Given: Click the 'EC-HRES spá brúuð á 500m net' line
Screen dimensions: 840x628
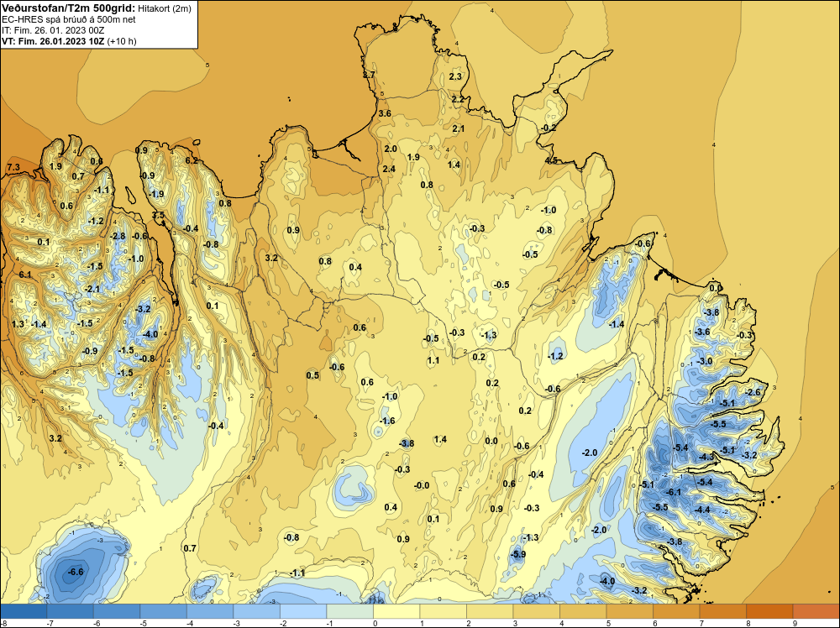Looking at the screenshot, I should coord(69,19).
